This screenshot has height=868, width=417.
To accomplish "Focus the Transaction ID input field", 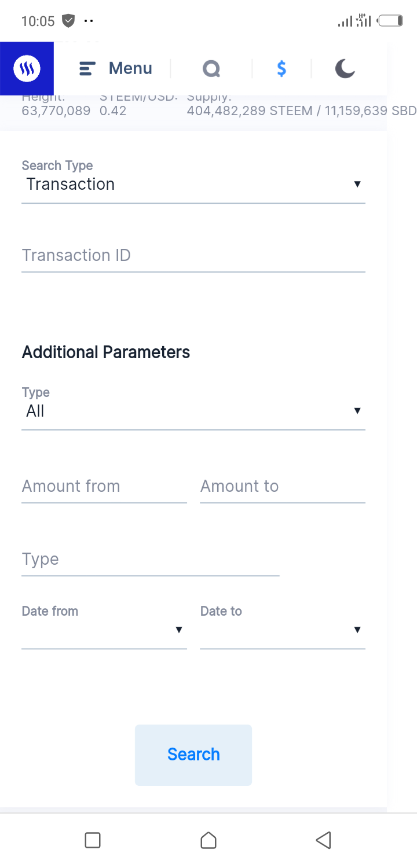I will (193, 256).
